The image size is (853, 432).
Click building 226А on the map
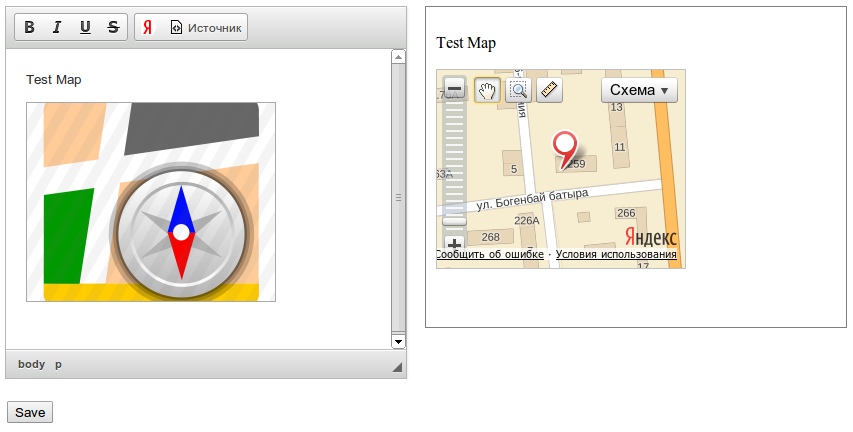[527, 220]
